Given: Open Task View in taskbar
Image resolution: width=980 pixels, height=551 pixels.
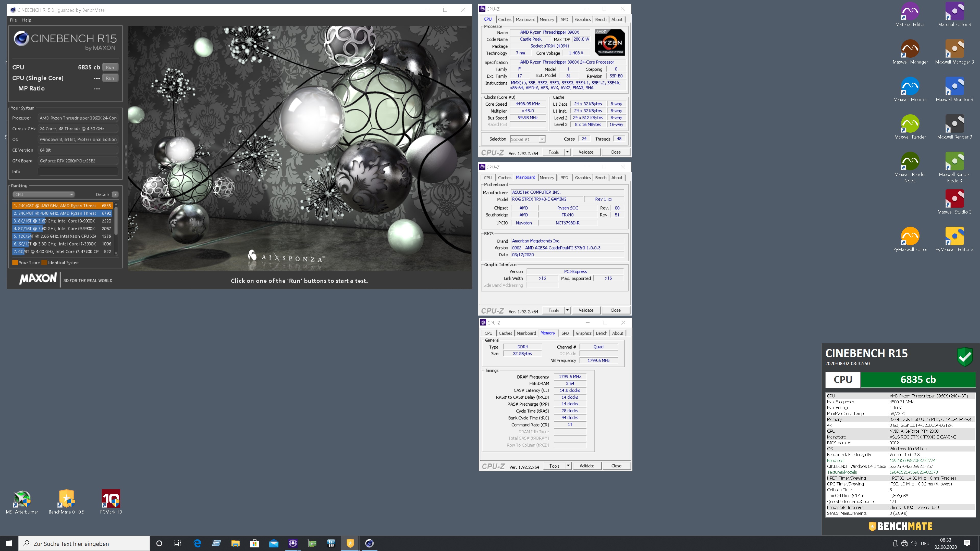Looking at the screenshot, I should pos(177,543).
